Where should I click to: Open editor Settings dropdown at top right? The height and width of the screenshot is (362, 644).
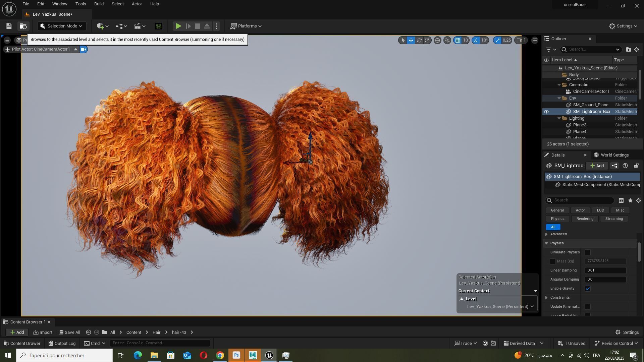(623, 26)
